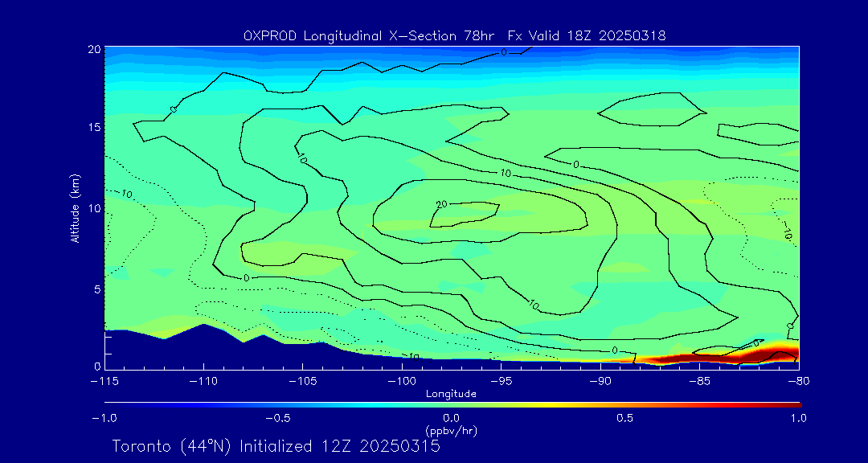Click the "Toronto (44°N) Initialized 12Z 20250315" footer
Image resolution: width=868 pixels, height=463 pixels.
[276, 446]
